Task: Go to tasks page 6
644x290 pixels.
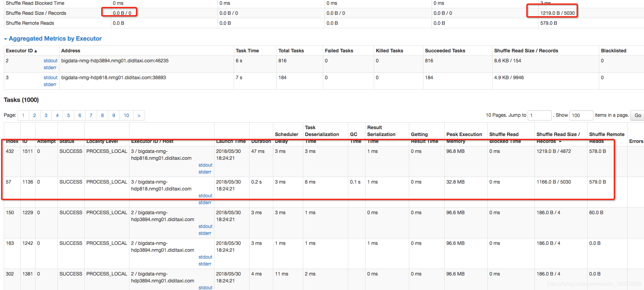Action: tap(80, 115)
